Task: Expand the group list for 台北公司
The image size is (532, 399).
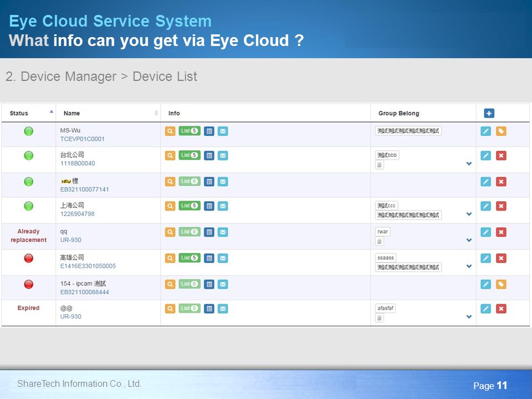Action: (x=469, y=163)
